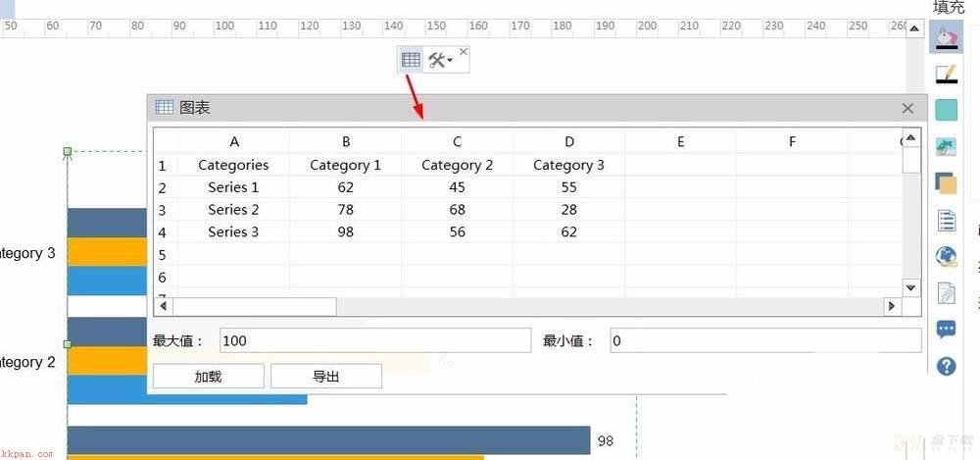
Task: Select the teal Shadow square icon
Action: 947,110
